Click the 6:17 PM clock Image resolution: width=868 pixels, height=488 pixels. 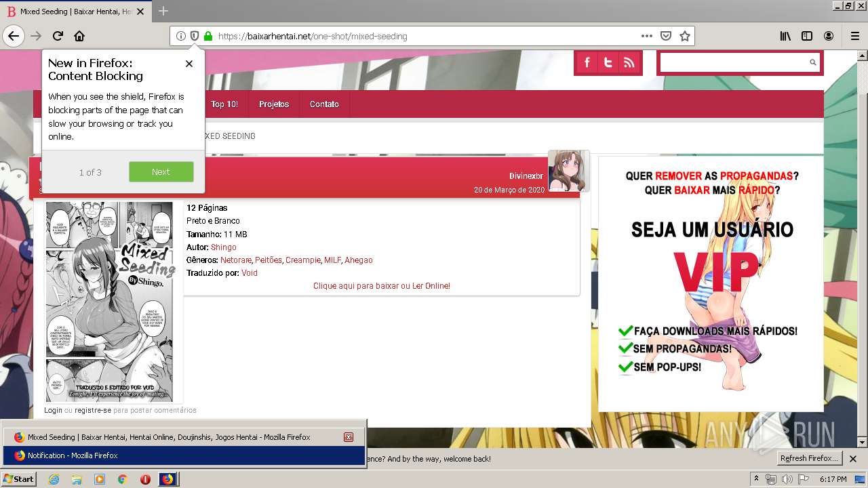coord(833,479)
